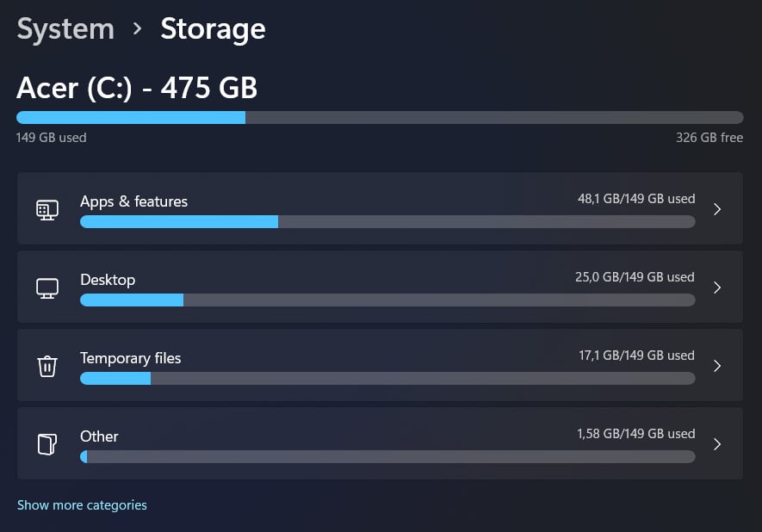Click the Apps & features monitor icon
The image size is (762, 532).
tap(47, 210)
